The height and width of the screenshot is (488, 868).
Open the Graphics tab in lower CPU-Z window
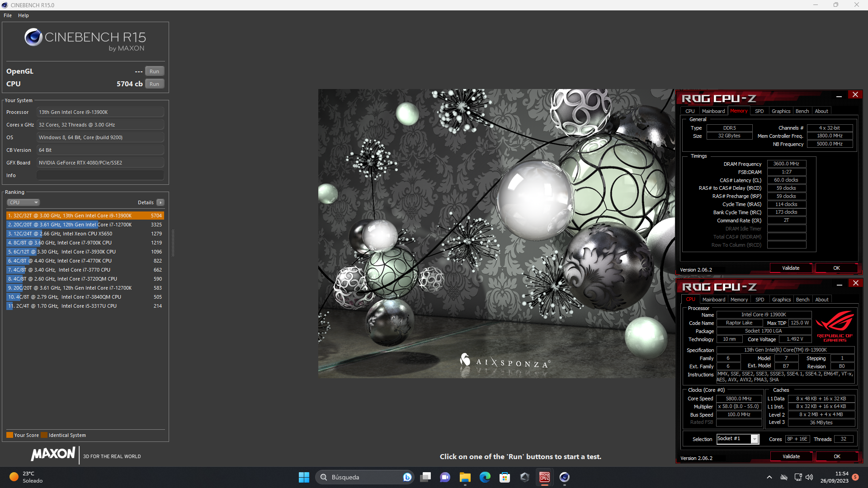(x=782, y=300)
